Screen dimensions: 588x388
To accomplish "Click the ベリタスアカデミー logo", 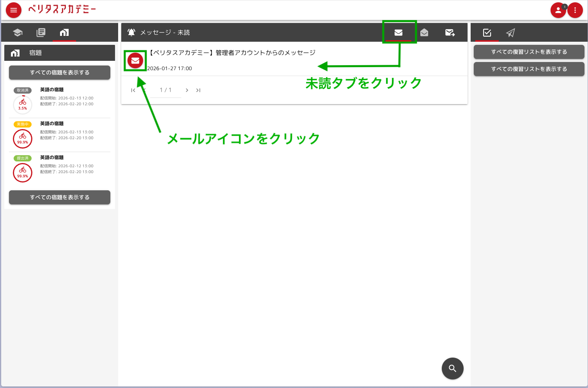I will point(62,10).
